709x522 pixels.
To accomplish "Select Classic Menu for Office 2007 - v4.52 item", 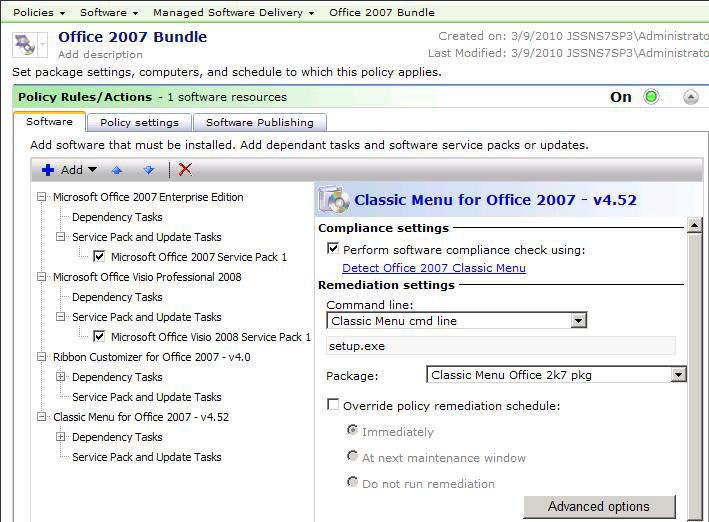I will tap(141, 417).
